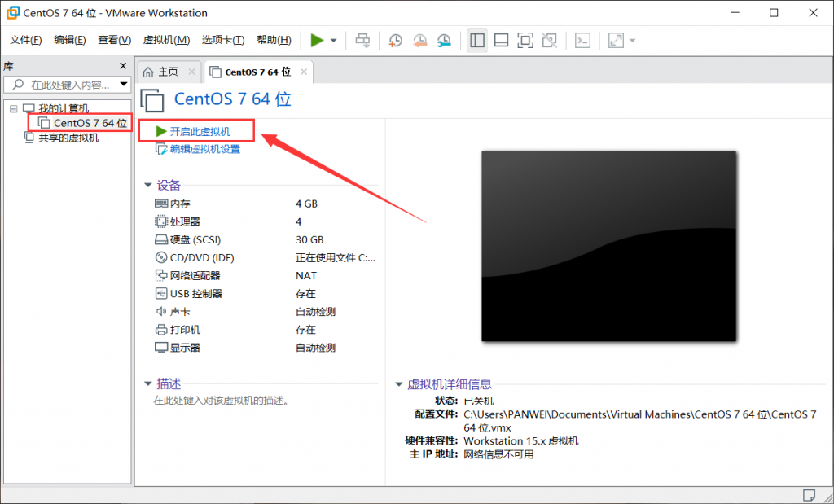
Task: Select 共享的虚拟机 in the library tree
Action: coord(68,138)
